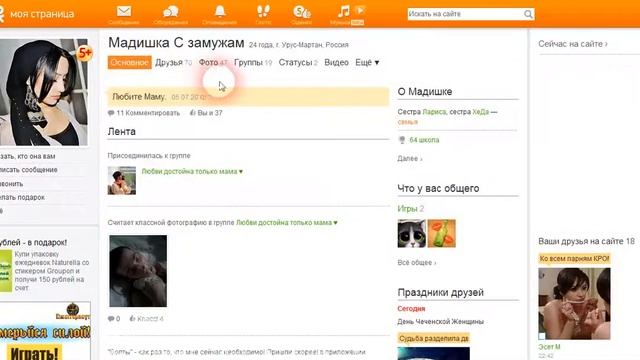Click the Класс! 4 thumbs-up icon
Screen dimensions: 640x360
(132, 319)
